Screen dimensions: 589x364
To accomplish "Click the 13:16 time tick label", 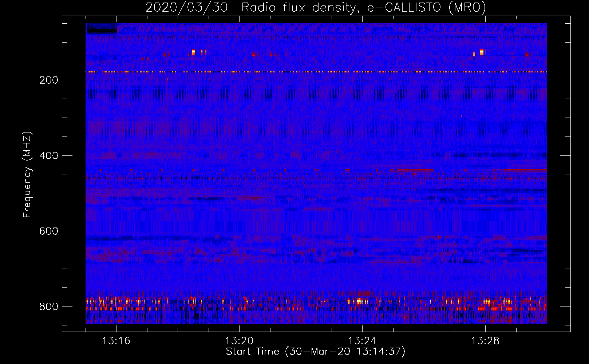I will point(116,341).
